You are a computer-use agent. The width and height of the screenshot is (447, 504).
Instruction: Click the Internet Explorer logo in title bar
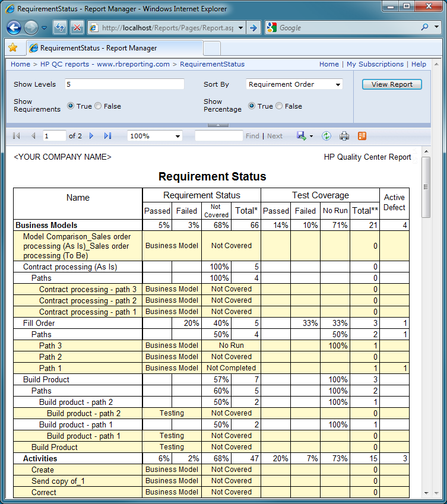10,9
